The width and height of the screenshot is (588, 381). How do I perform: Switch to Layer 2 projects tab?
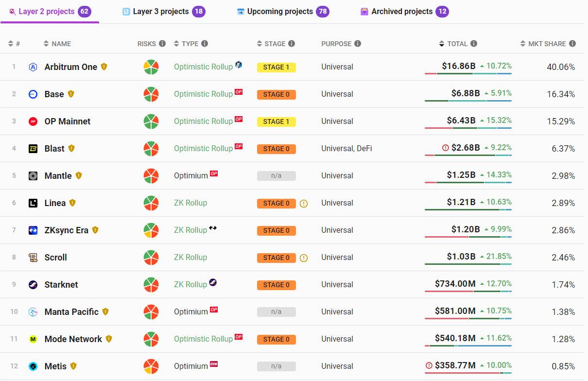pyautogui.click(x=50, y=11)
